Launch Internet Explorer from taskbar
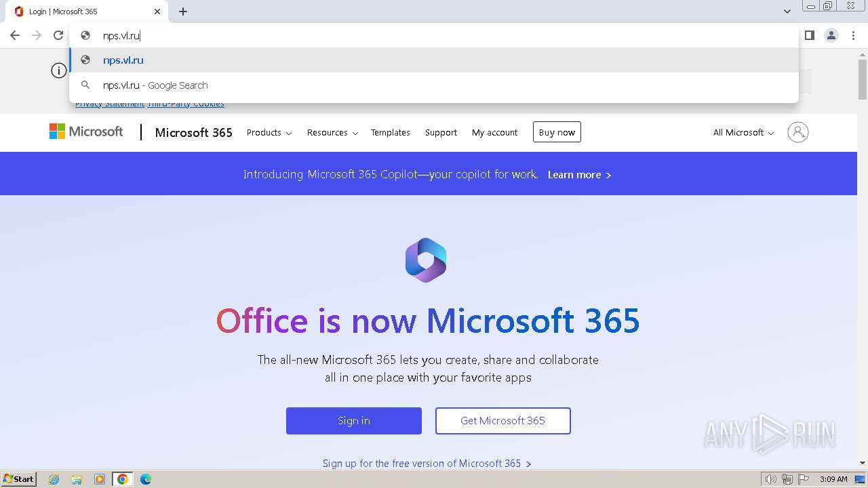 [x=54, y=479]
